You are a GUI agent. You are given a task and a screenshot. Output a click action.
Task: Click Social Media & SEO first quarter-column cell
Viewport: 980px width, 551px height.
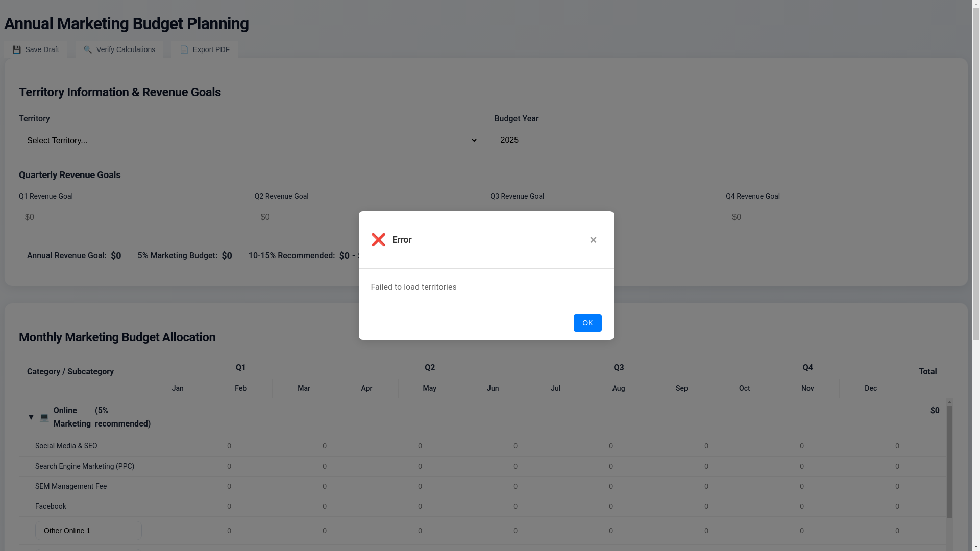point(229,446)
